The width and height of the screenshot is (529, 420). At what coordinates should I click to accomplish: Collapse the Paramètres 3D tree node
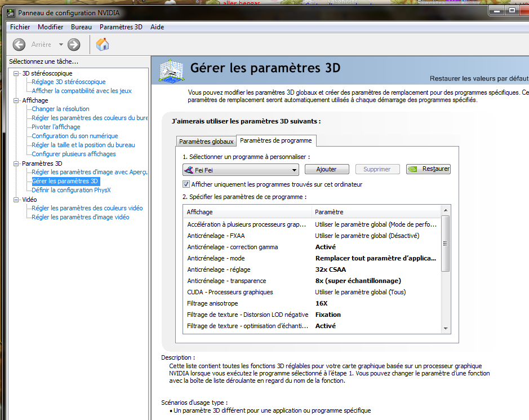[x=16, y=163]
